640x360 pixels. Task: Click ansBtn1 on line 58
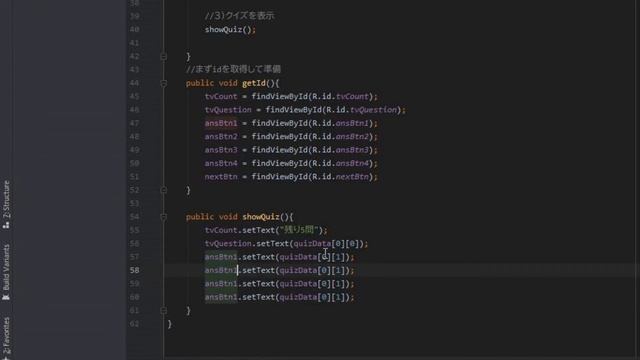pos(221,270)
